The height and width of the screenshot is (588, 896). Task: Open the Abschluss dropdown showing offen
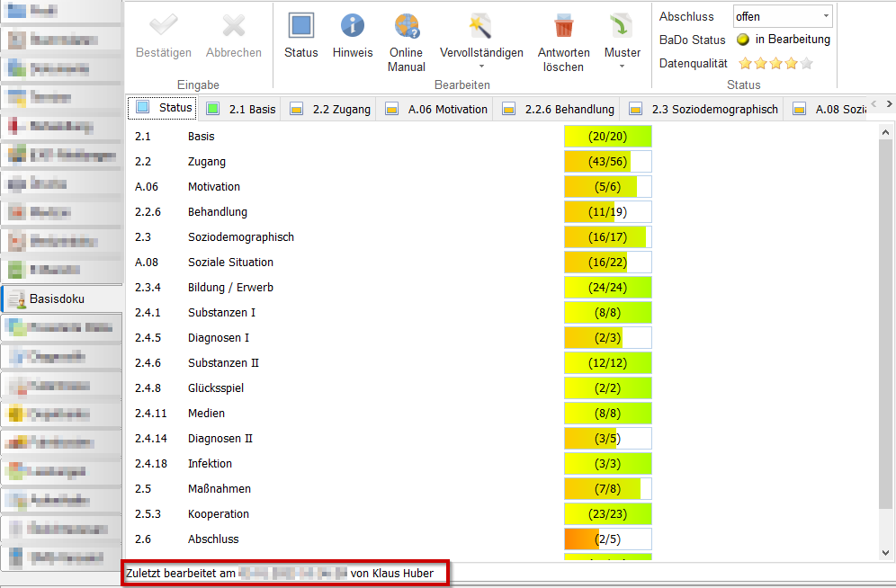click(783, 16)
